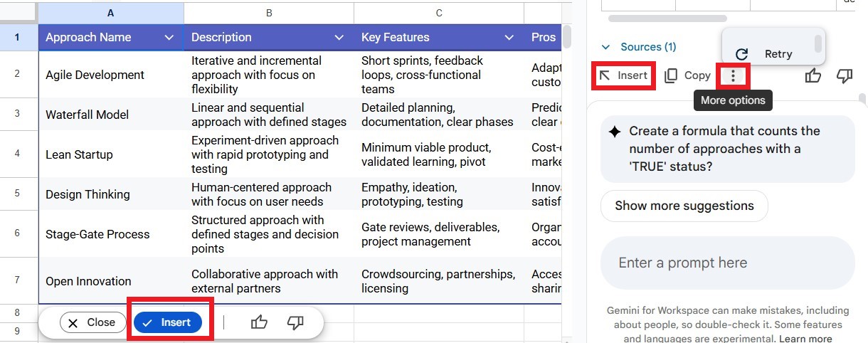
Task: Click Show more suggestions button
Action: tap(684, 206)
